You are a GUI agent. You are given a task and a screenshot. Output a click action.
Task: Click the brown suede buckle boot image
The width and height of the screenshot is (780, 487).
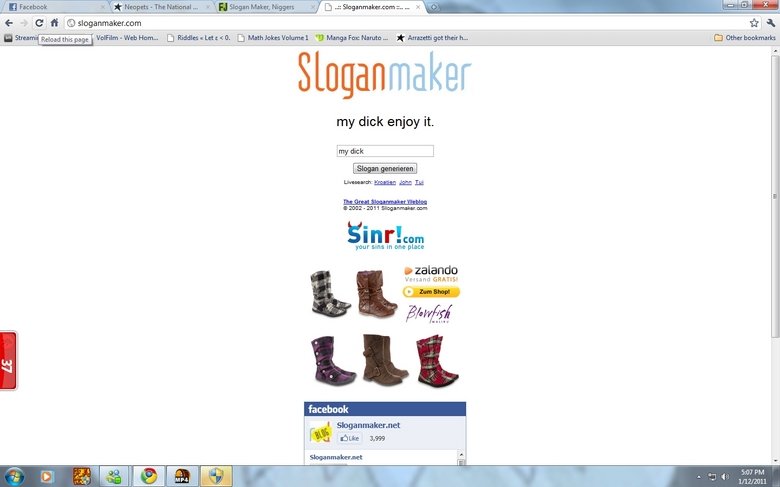click(385, 360)
